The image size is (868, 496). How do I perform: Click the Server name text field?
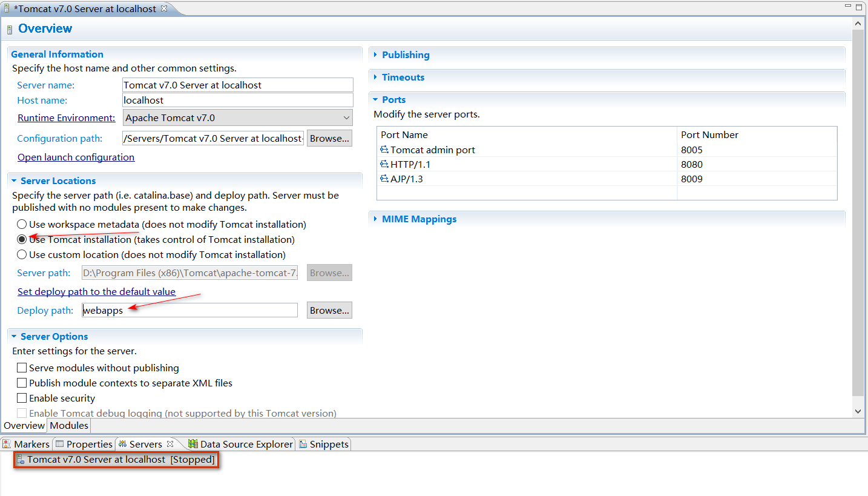coord(238,85)
